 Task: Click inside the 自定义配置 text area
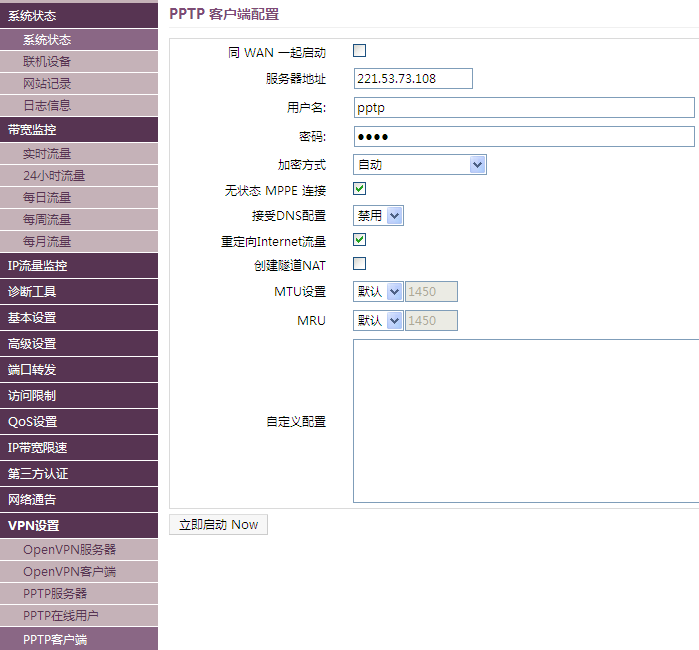click(x=526, y=421)
